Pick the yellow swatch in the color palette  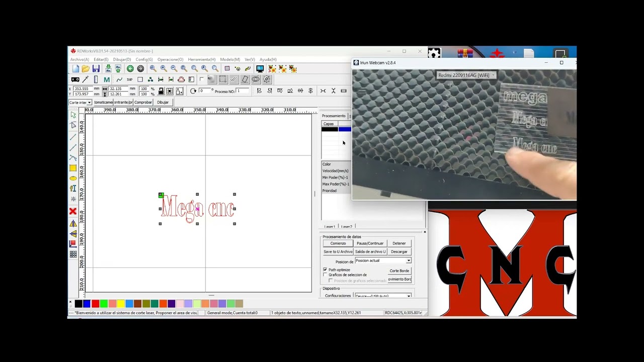pos(120,304)
